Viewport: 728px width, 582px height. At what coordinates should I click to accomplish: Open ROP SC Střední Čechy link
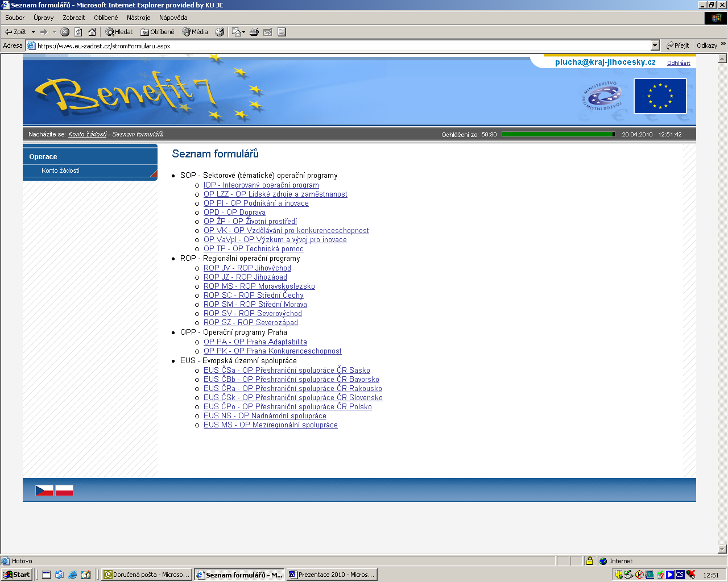254,296
